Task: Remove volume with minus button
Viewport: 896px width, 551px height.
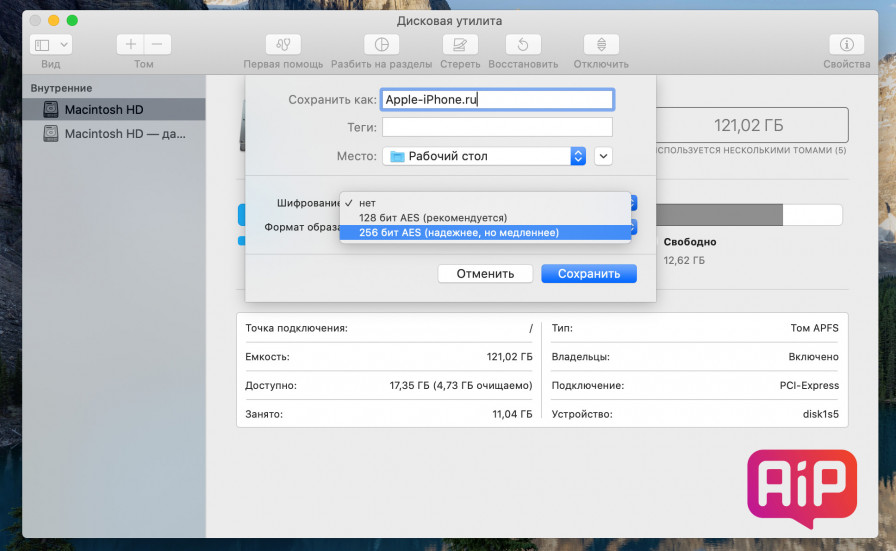Action: point(157,44)
